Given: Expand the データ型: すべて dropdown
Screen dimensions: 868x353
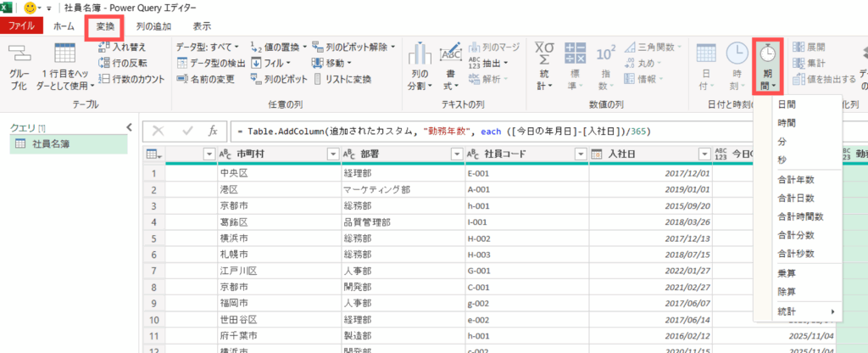Looking at the screenshot, I should (208, 46).
